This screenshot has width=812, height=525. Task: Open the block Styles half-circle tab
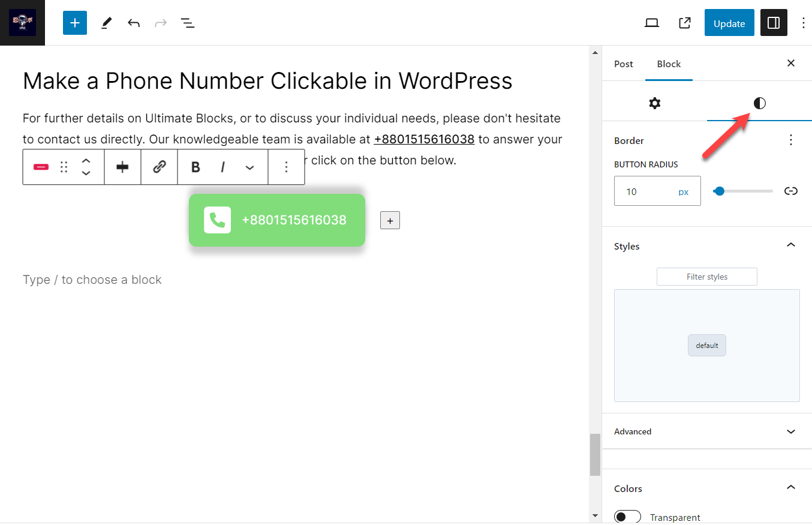[759, 103]
